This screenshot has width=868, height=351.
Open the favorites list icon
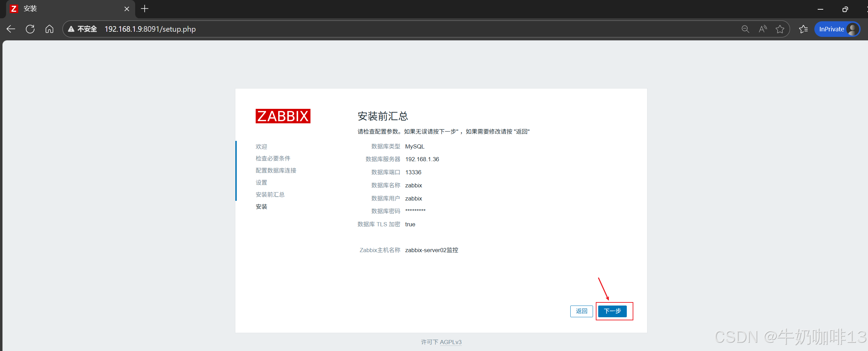804,29
